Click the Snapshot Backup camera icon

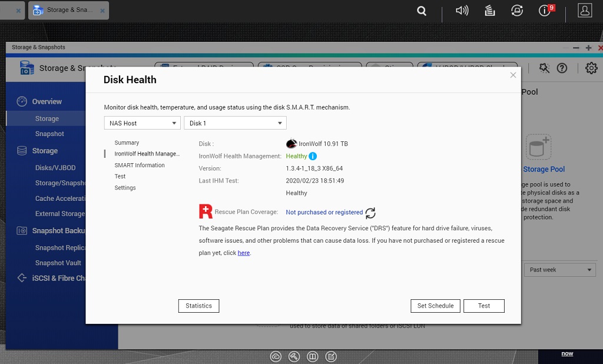pyautogui.click(x=22, y=231)
